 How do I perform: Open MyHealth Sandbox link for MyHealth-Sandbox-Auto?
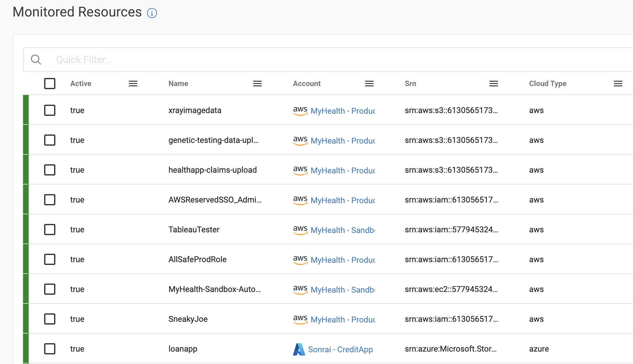(343, 290)
